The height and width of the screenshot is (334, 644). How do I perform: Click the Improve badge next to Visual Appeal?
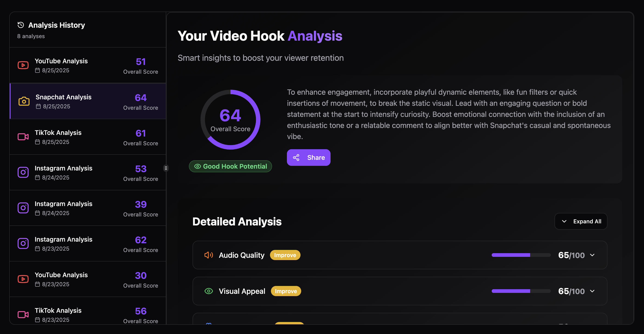(x=286, y=291)
